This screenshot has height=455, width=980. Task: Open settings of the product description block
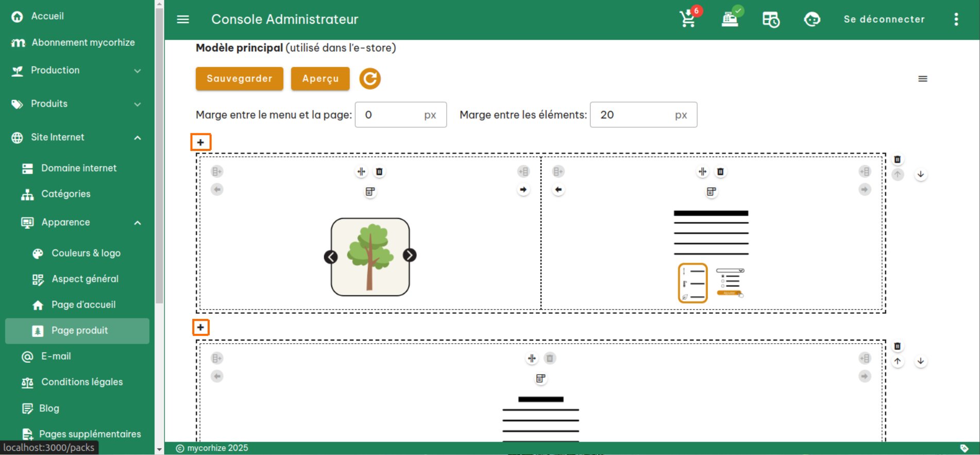tap(712, 192)
